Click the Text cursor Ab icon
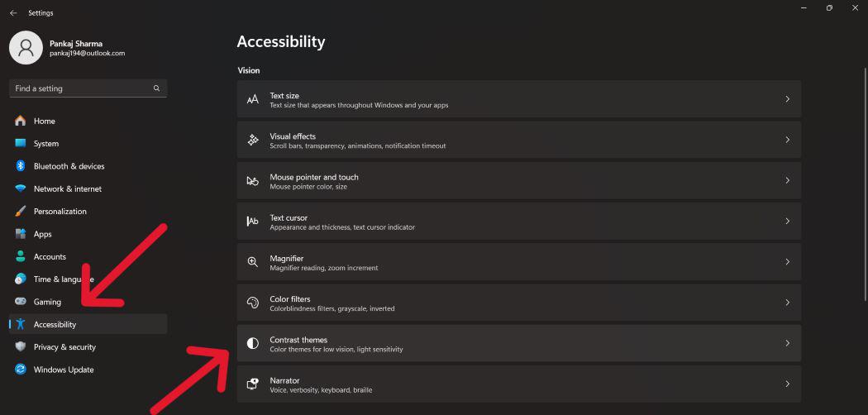 [253, 222]
